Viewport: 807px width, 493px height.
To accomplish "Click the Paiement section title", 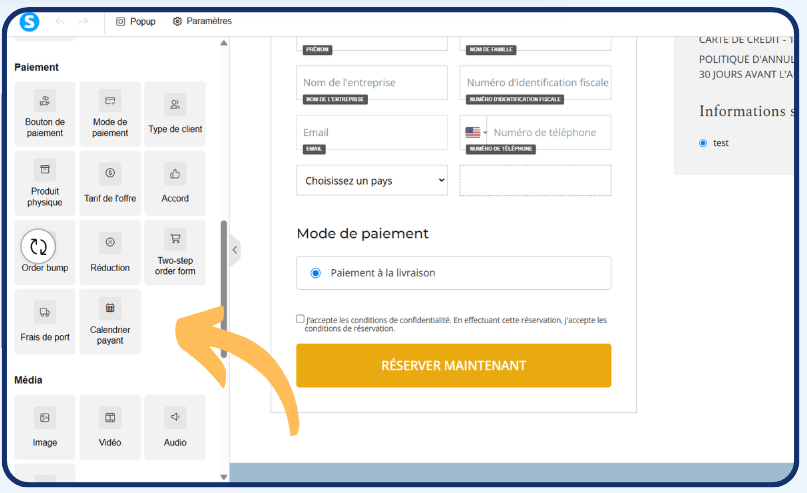I will [37, 67].
